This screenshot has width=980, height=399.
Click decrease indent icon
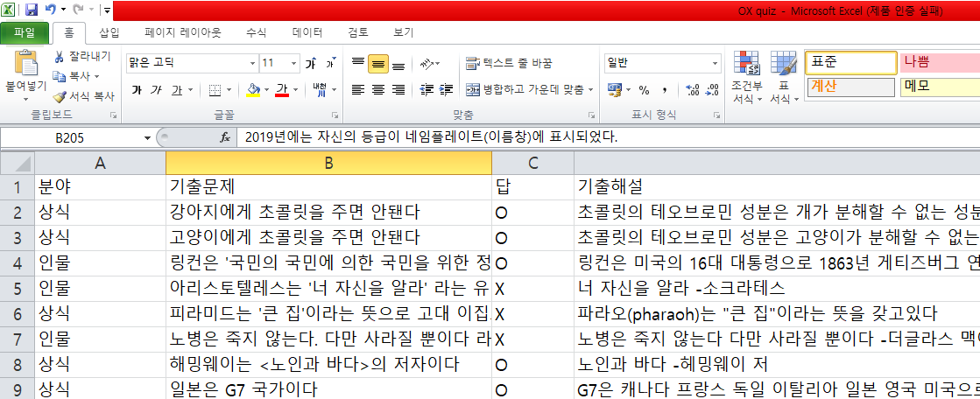(x=427, y=90)
